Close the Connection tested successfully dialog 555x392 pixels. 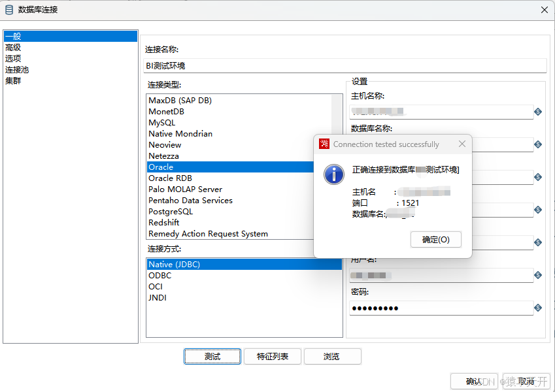[x=462, y=144]
